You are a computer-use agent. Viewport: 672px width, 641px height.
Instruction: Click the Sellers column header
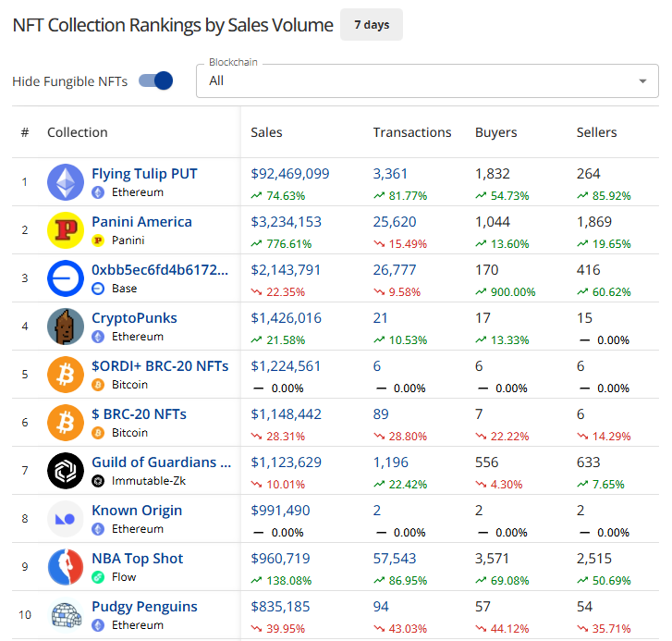tap(596, 132)
